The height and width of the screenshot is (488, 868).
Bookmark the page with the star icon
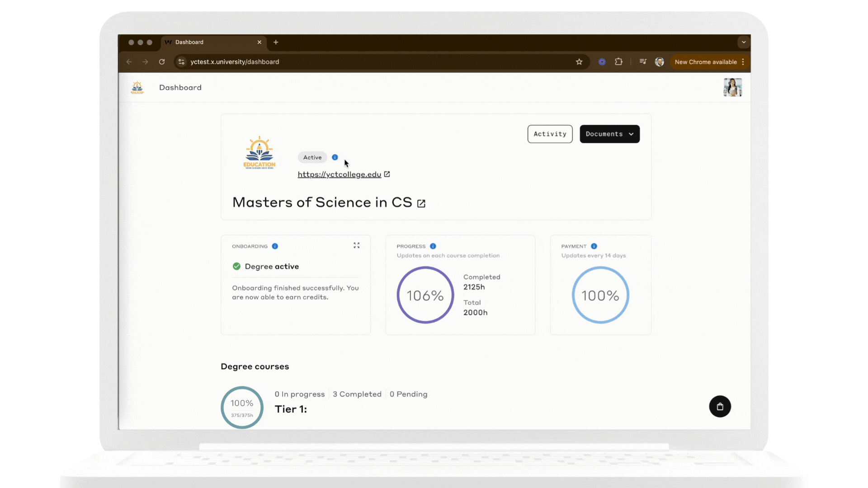click(x=579, y=62)
